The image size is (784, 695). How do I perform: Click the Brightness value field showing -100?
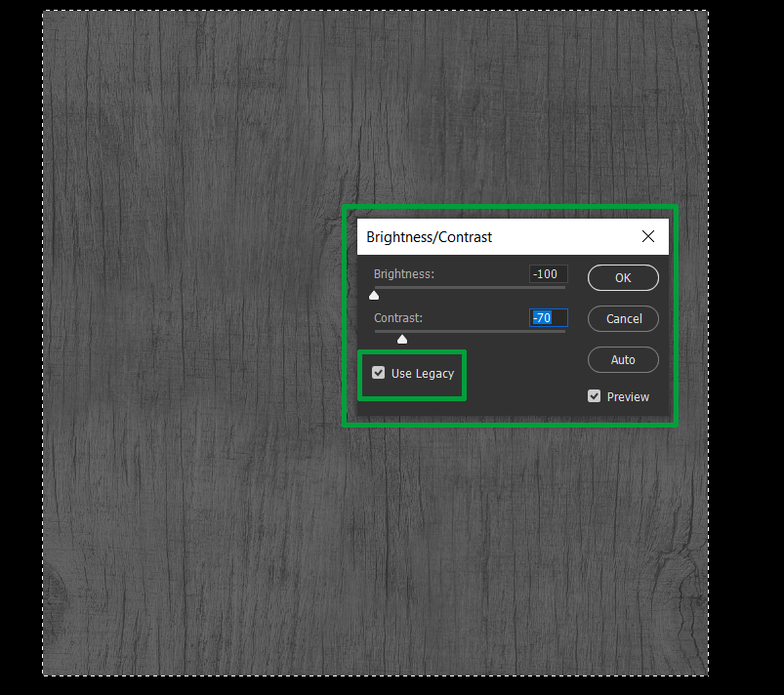pos(549,274)
